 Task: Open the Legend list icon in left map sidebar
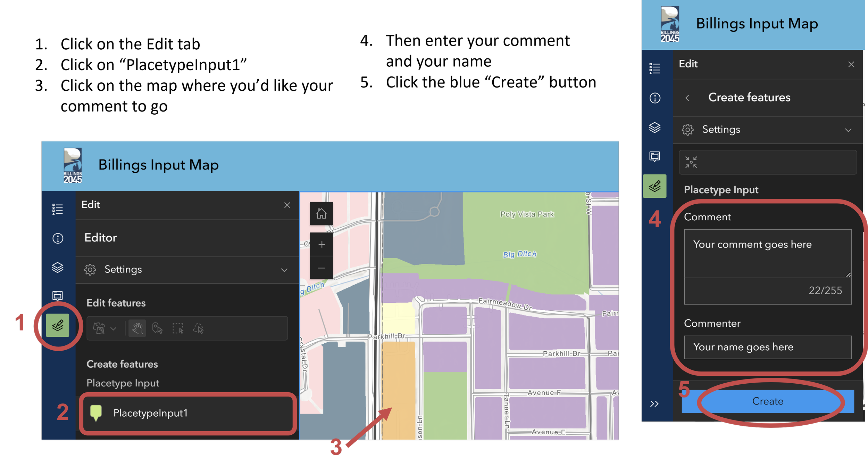tap(58, 209)
